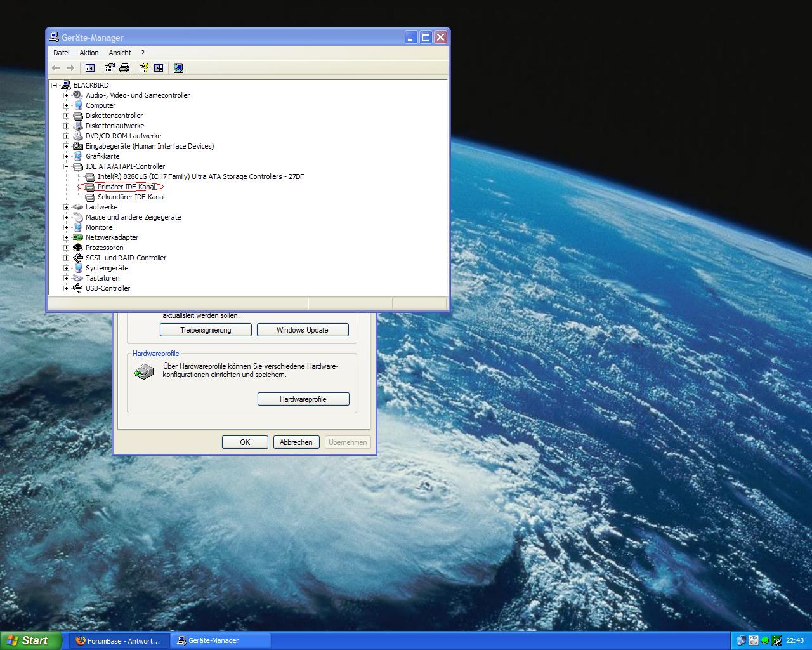This screenshot has height=650, width=812.
Task: Expand the Systemgeräte category
Action: [66, 268]
